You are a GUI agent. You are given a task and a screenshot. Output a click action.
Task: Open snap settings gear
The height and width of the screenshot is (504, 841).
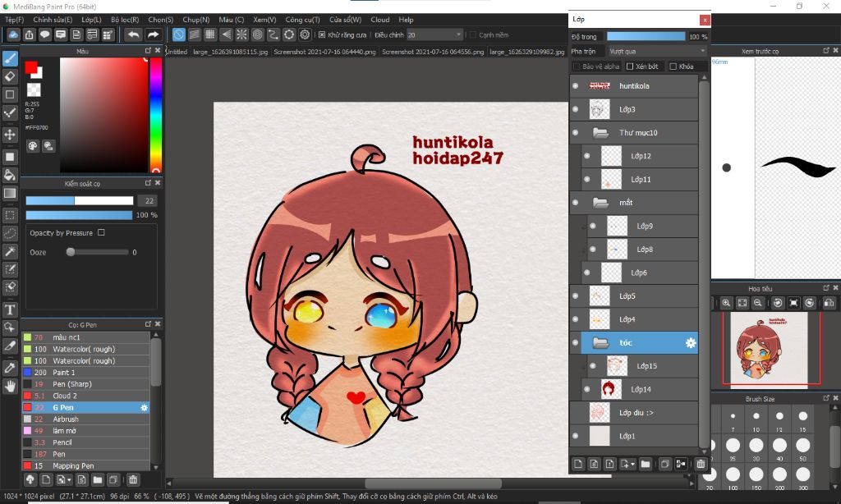pos(306,34)
